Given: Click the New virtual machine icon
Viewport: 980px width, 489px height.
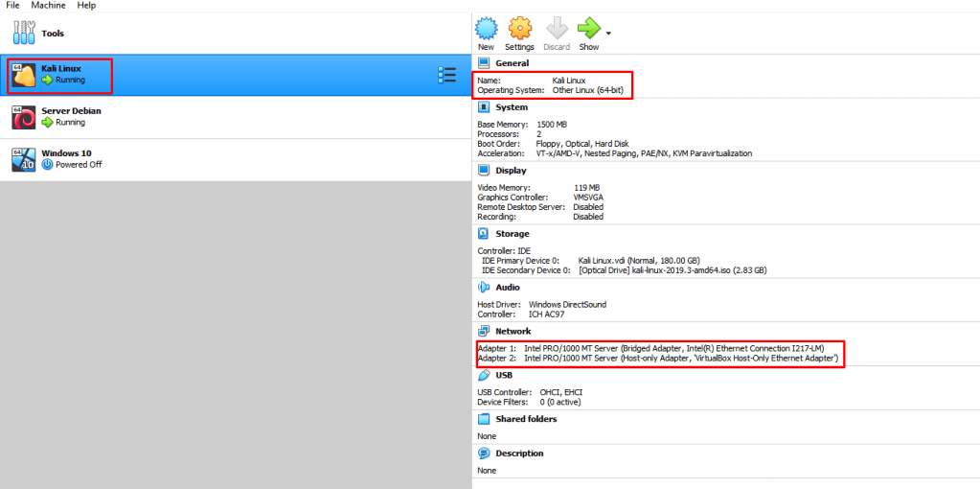Looking at the screenshot, I should [487, 29].
